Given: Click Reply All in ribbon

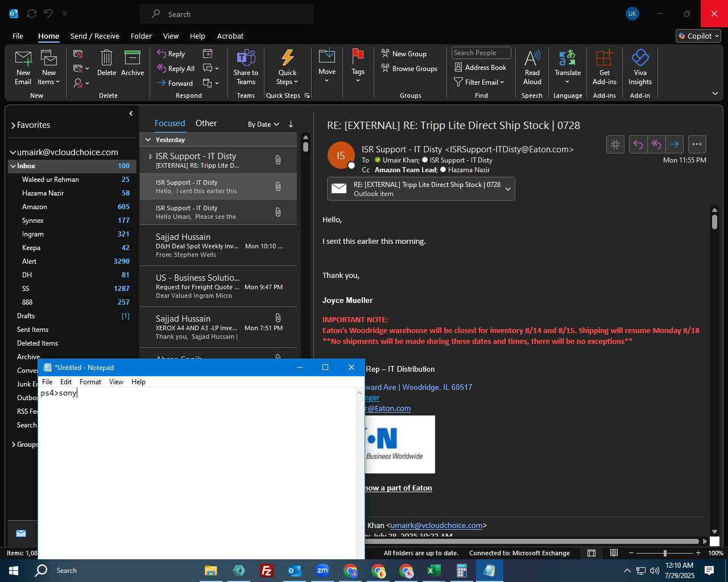Looking at the screenshot, I should [x=176, y=68].
